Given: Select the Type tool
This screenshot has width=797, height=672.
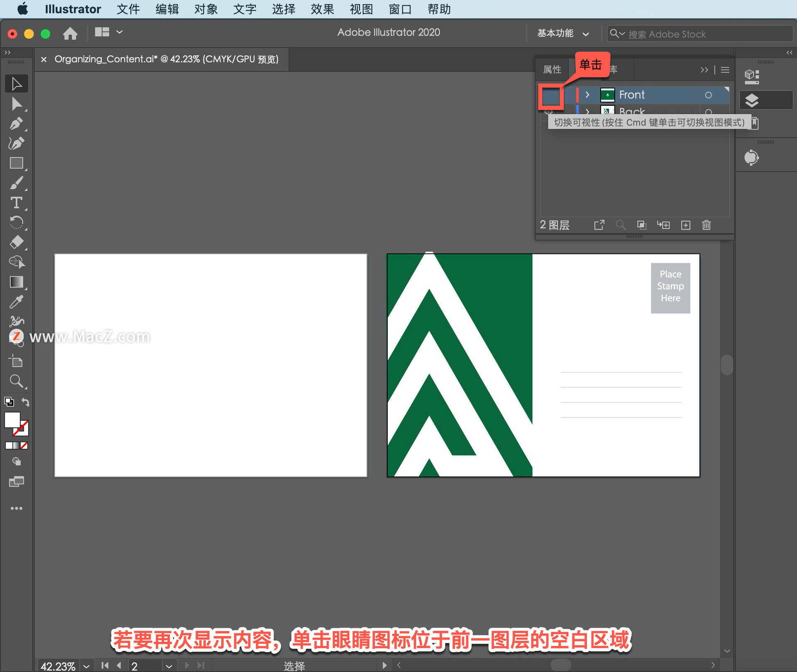Looking at the screenshot, I should click(16, 203).
